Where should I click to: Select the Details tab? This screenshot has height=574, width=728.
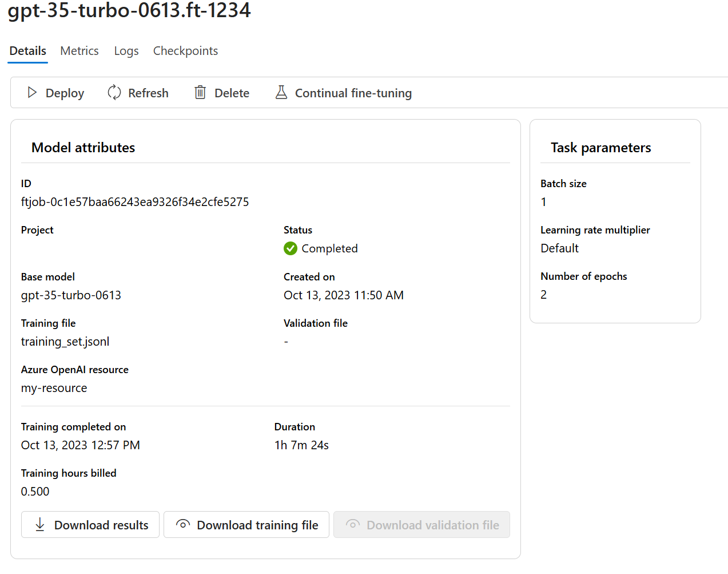28,51
